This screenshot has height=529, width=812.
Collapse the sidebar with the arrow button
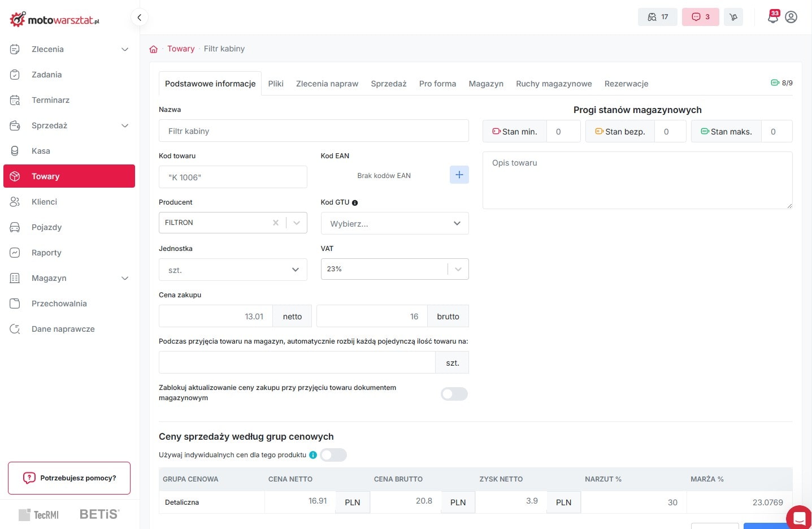click(139, 18)
